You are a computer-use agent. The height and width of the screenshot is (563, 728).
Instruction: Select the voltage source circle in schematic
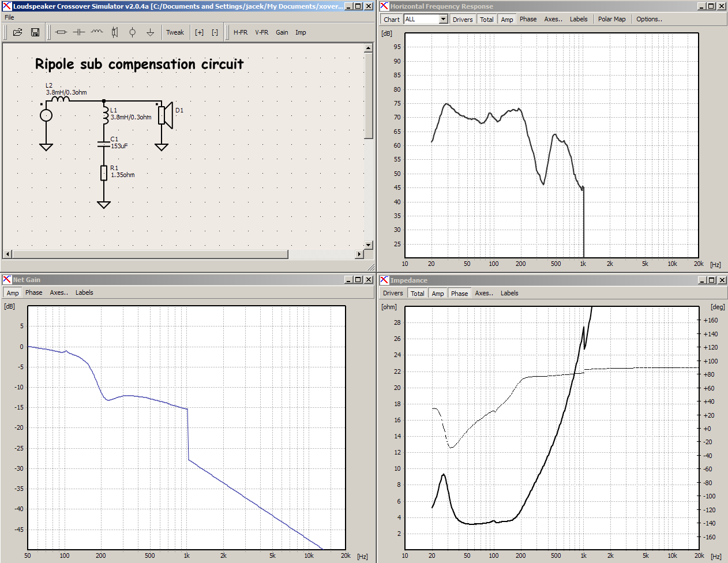pos(46,115)
